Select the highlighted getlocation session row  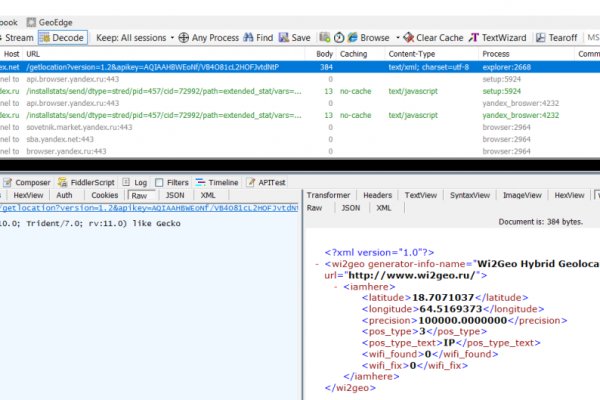(150, 67)
